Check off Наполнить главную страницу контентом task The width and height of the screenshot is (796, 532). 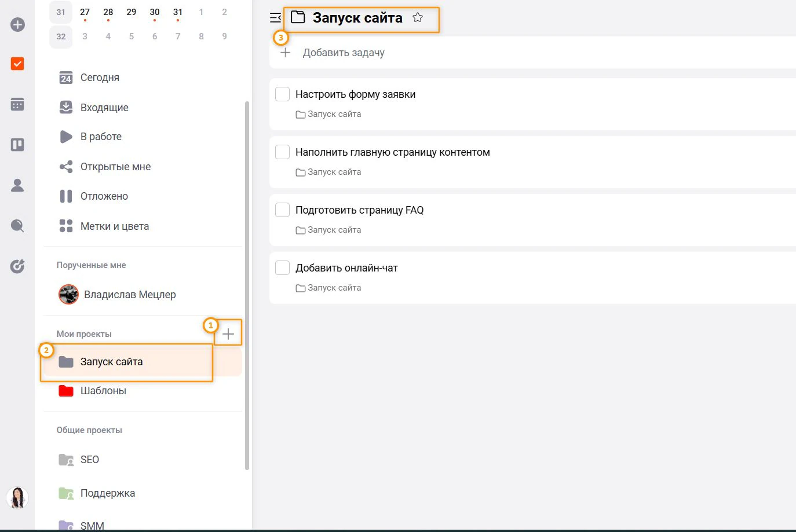coord(282,152)
